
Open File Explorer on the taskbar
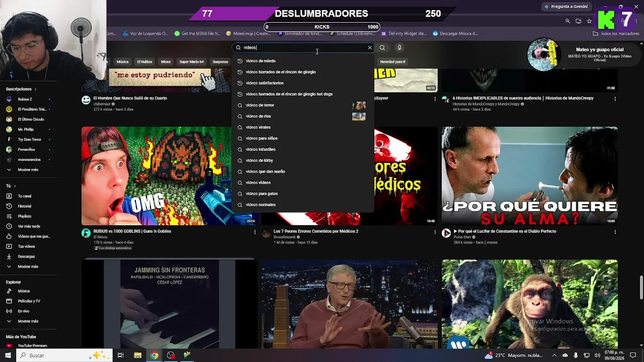[x=137, y=355]
